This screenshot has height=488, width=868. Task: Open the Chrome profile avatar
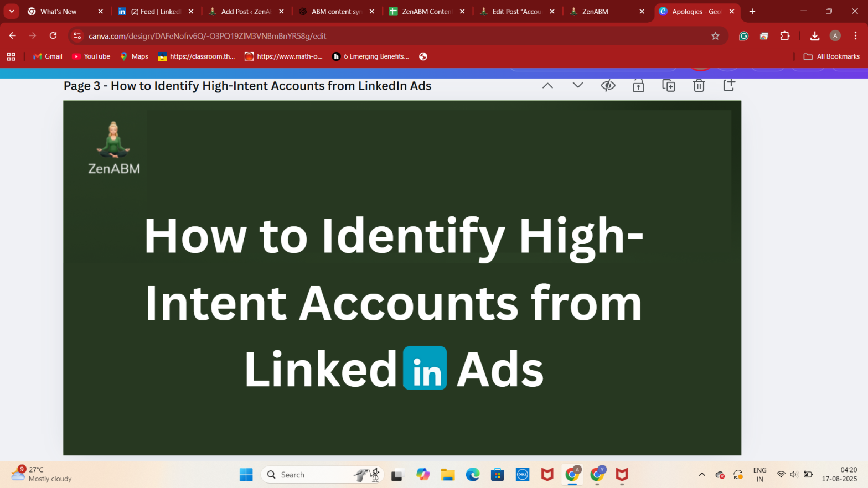coord(835,35)
